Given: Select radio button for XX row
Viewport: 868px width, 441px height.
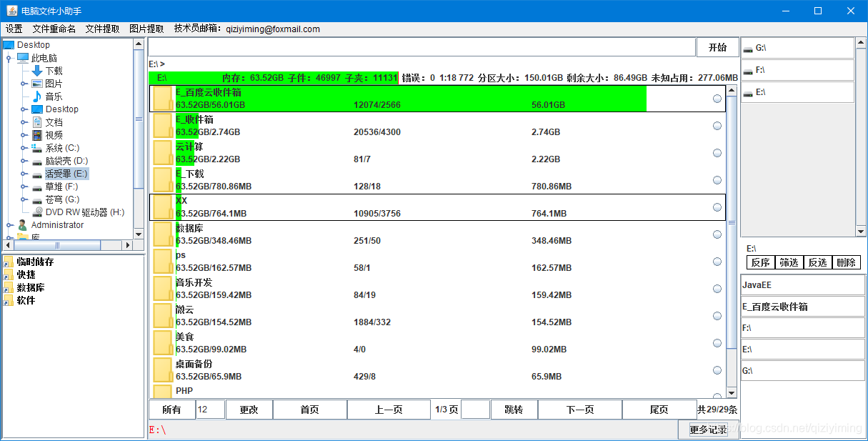Looking at the screenshot, I should (x=717, y=207).
